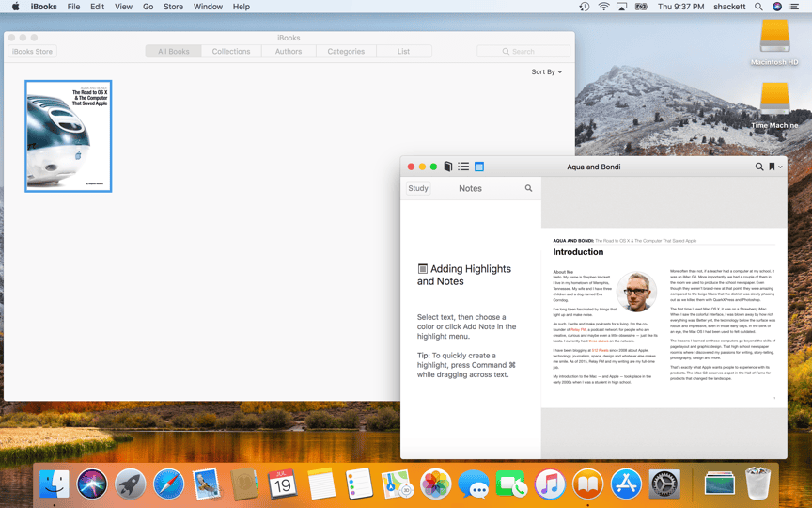Open the Apple menu

point(16,7)
